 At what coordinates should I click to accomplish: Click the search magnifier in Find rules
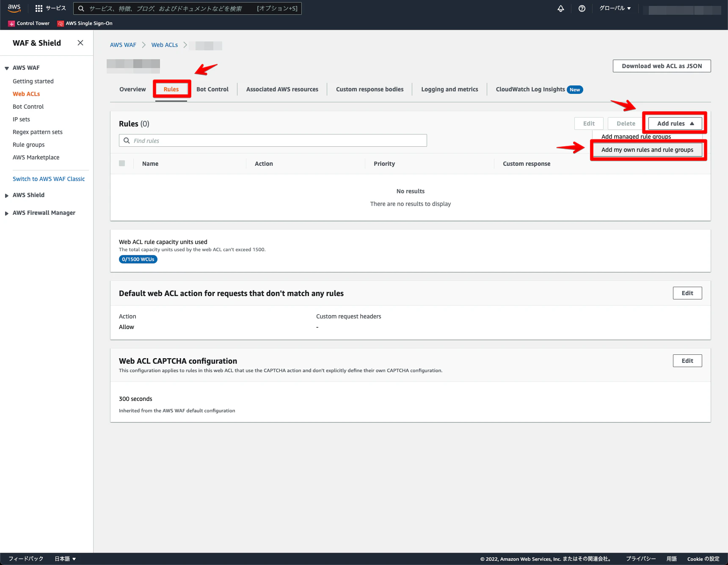pyautogui.click(x=127, y=140)
